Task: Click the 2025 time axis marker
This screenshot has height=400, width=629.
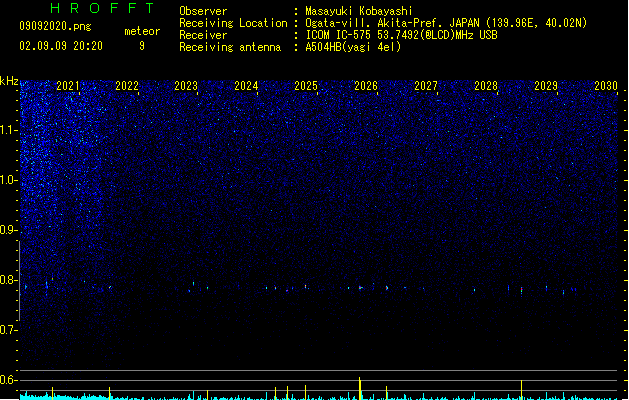Action: tap(306, 85)
